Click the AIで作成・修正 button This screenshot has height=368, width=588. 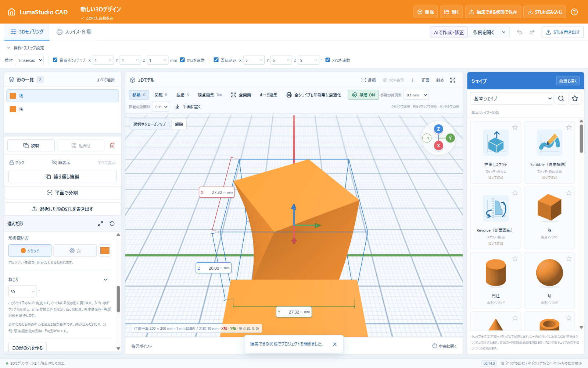449,32
